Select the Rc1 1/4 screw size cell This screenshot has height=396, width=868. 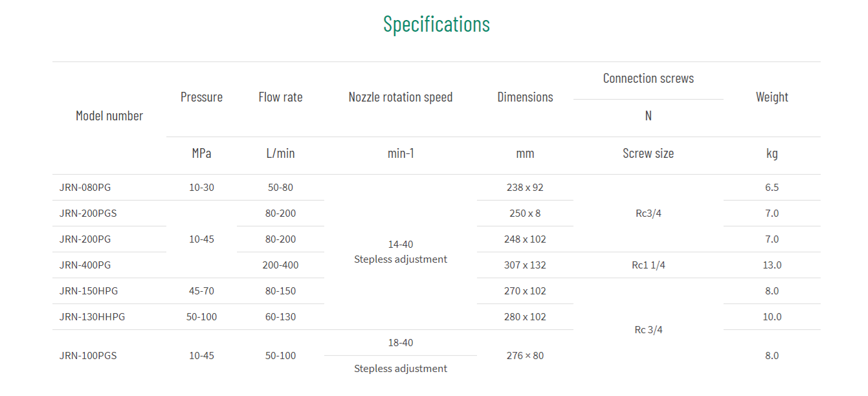click(648, 265)
